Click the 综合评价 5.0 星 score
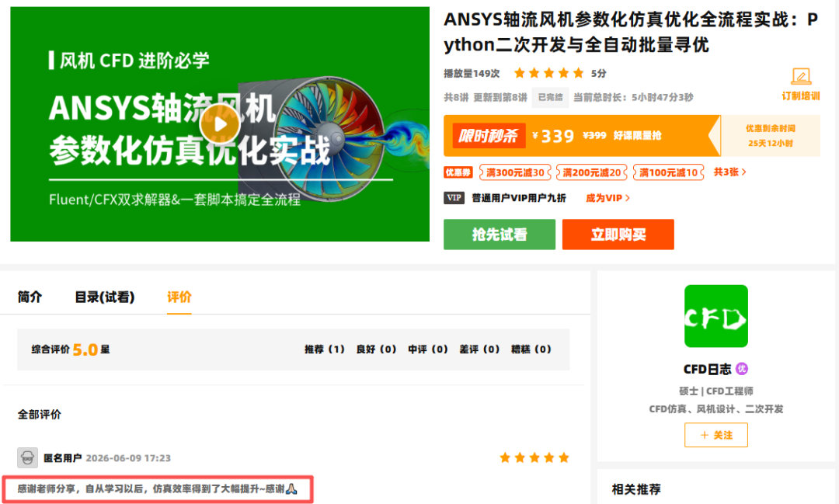The image size is (839, 504). (x=70, y=349)
